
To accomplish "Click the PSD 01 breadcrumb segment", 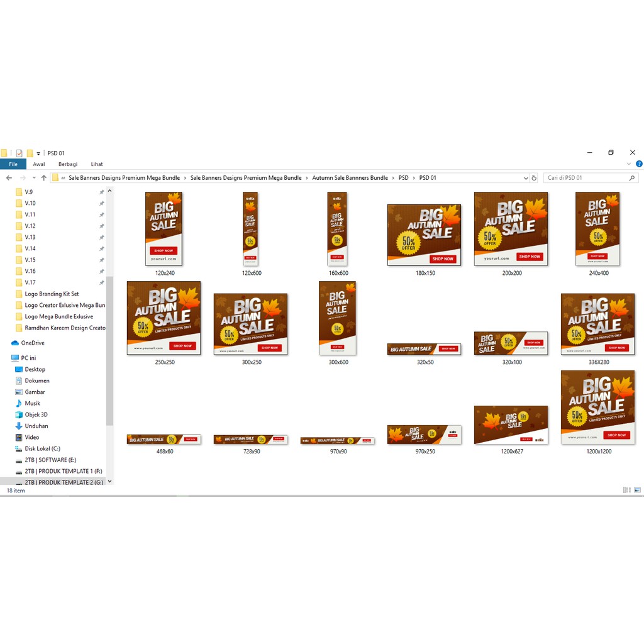I will coord(428,178).
